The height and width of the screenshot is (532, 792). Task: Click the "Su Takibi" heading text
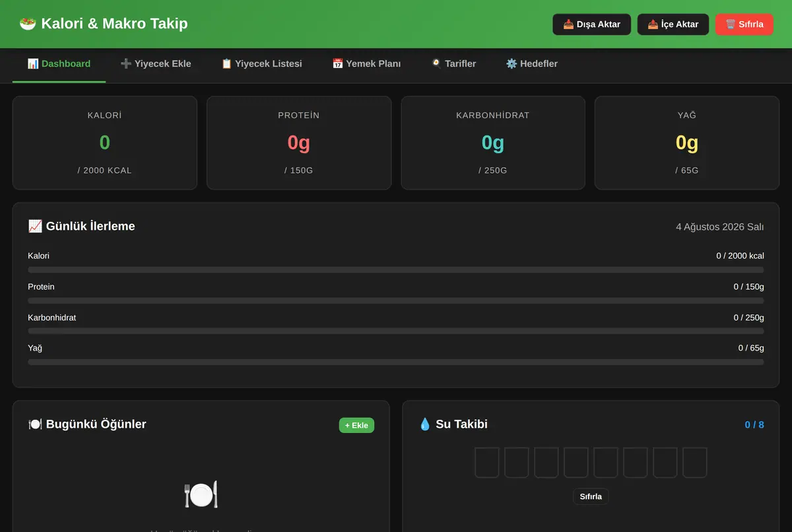(x=461, y=424)
